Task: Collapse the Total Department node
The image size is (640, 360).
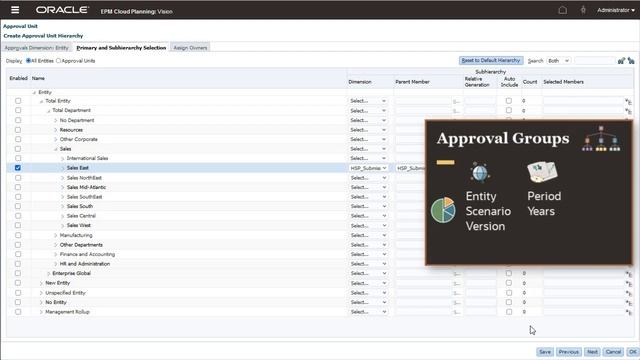Action: click(x=49, y=111)
